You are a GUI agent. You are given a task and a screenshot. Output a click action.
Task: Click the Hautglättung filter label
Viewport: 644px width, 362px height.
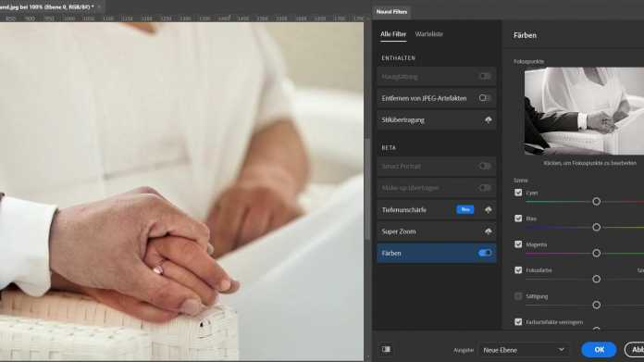tap(400, 77)
